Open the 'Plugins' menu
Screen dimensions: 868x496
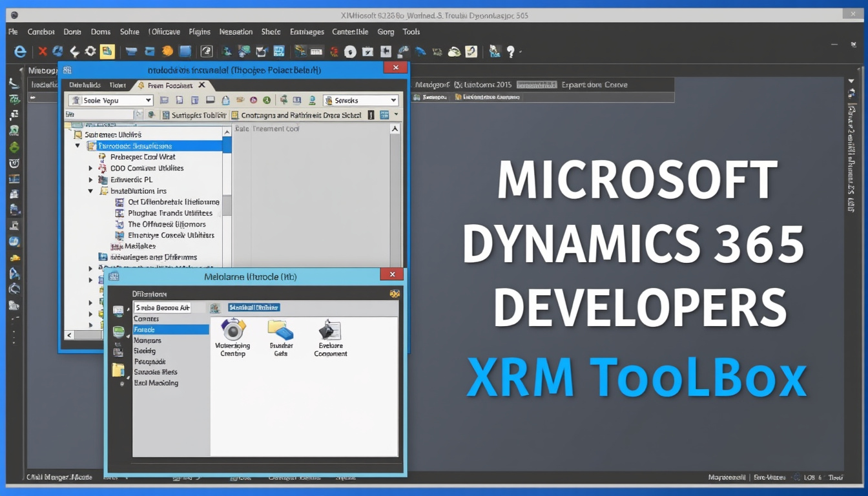(200, 32)
